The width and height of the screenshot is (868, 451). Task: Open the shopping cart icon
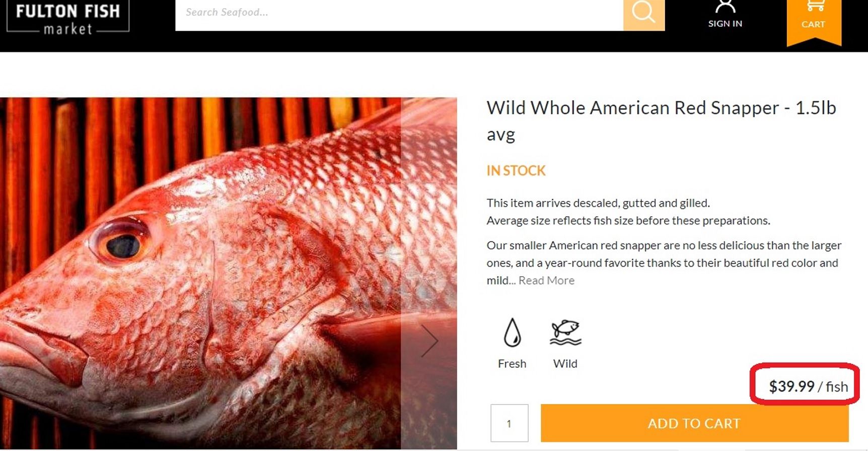click(x=815, y=6)
